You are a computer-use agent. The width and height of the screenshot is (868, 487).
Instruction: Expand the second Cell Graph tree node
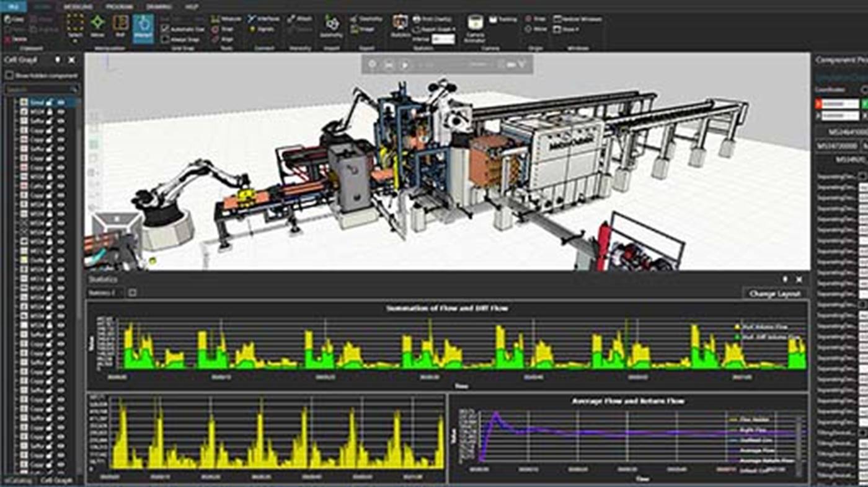(17, 112)
